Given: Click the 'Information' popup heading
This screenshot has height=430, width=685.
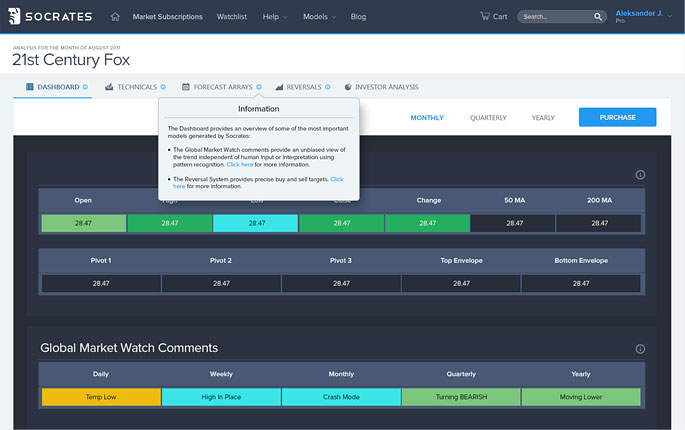Looking at the screenshot, I should point(259,109).
